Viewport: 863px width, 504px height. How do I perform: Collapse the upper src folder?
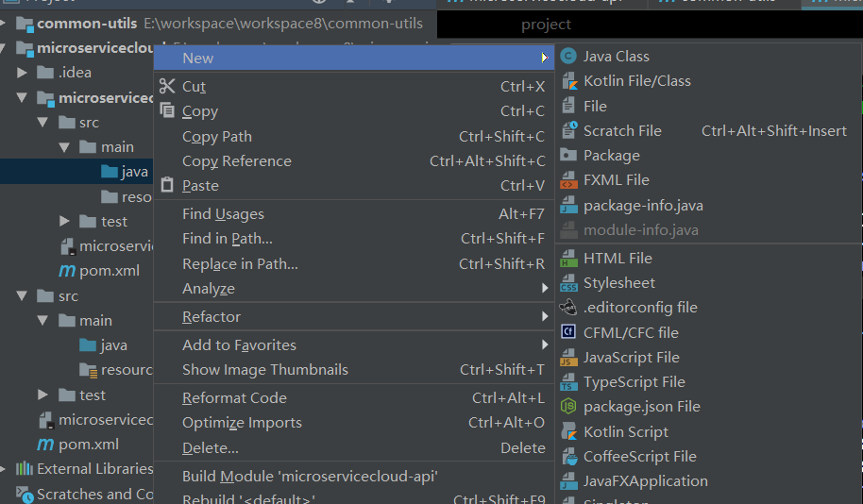[x=42, y=122]
